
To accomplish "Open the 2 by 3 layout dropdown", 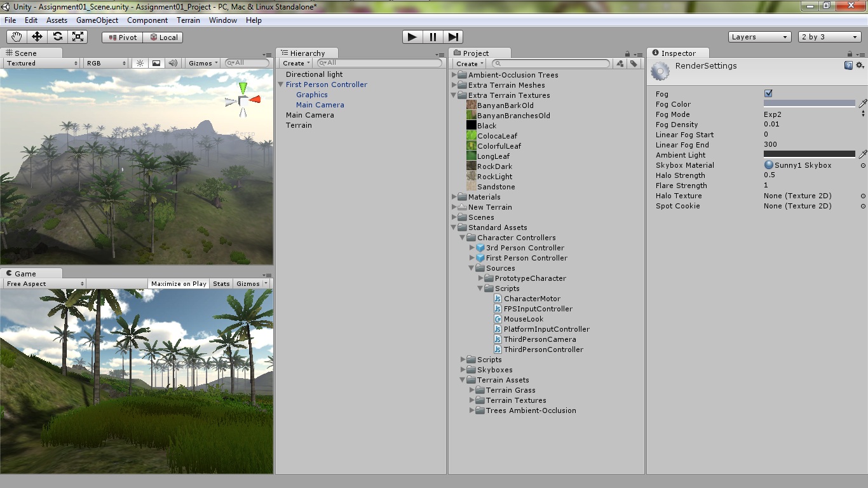I will tap(829, 37).
